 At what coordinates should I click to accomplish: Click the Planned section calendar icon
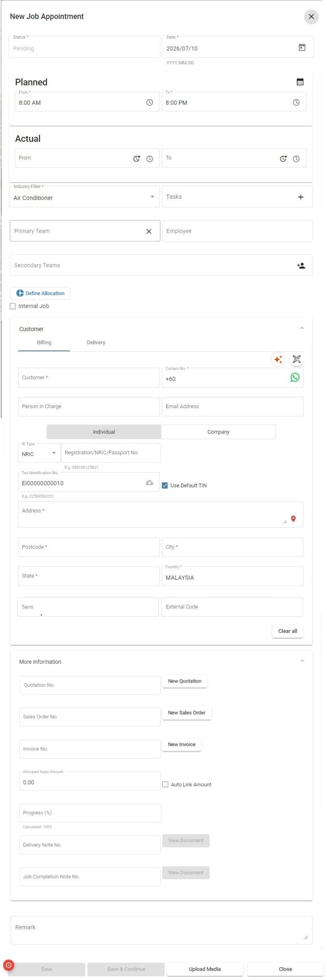[300, 82]
